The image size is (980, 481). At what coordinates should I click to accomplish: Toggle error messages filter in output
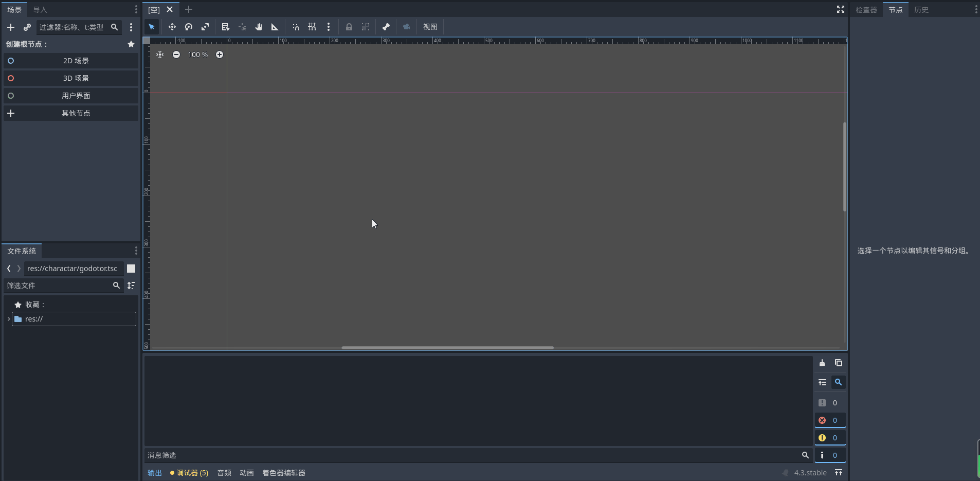tap(830, 420)
